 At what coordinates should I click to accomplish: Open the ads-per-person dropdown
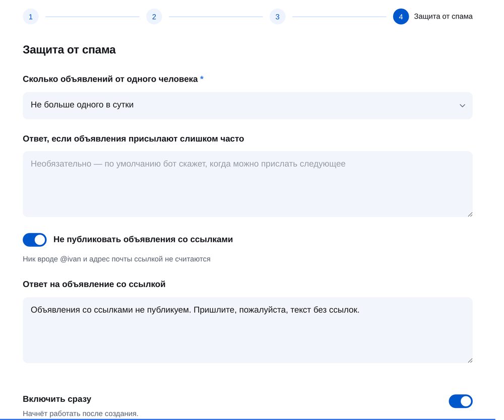(247, 106)
